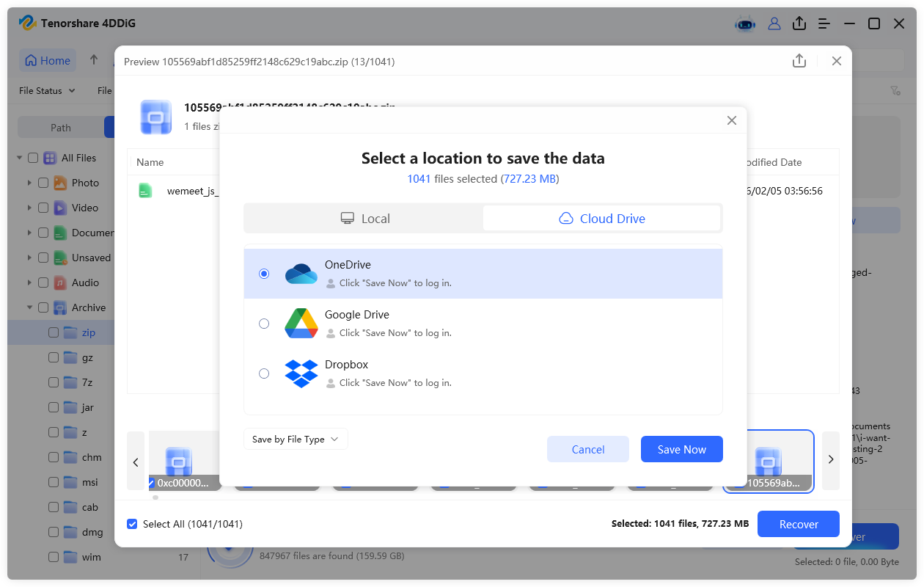The width and height of the screenshot is (924, 587).
Task: Toggle the Video checkbox
Action: 43,208
